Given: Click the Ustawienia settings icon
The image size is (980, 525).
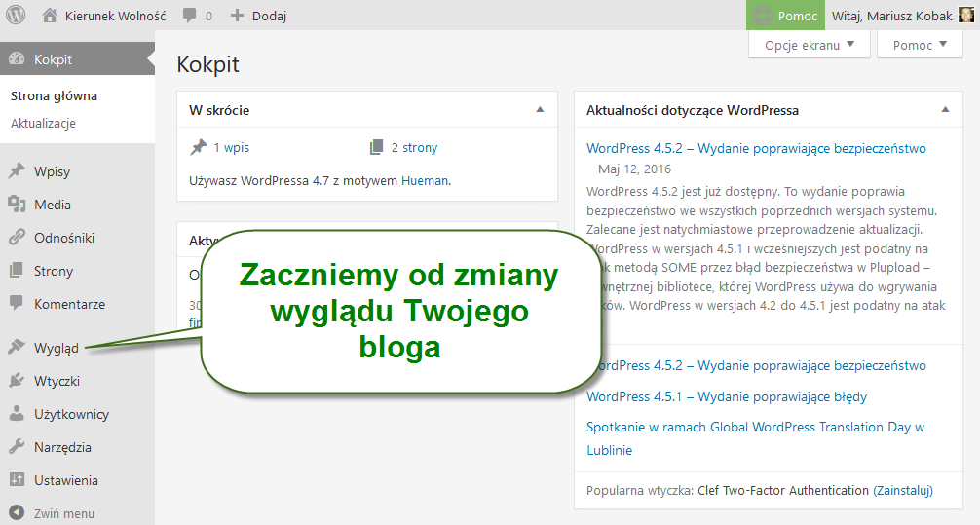Looking at the screenshot, I should pos(17,479).
